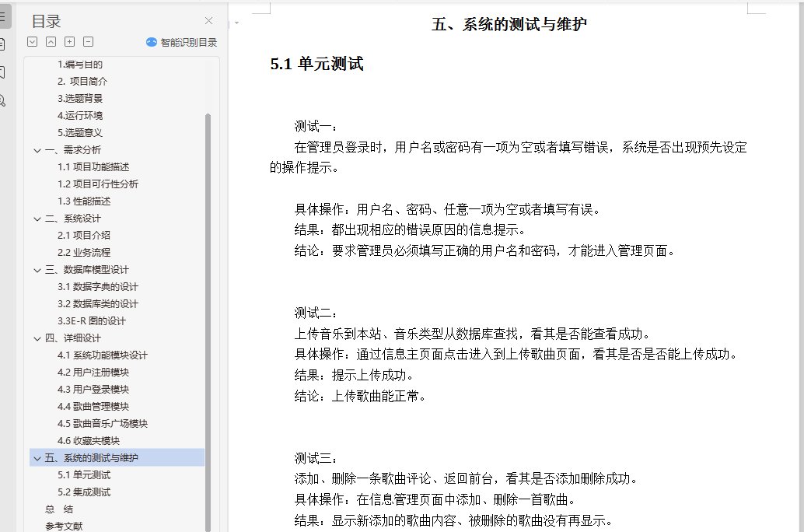Select 一、需求分析 in the outline
This screenshot has width=804, height=532.
(73, 150)
